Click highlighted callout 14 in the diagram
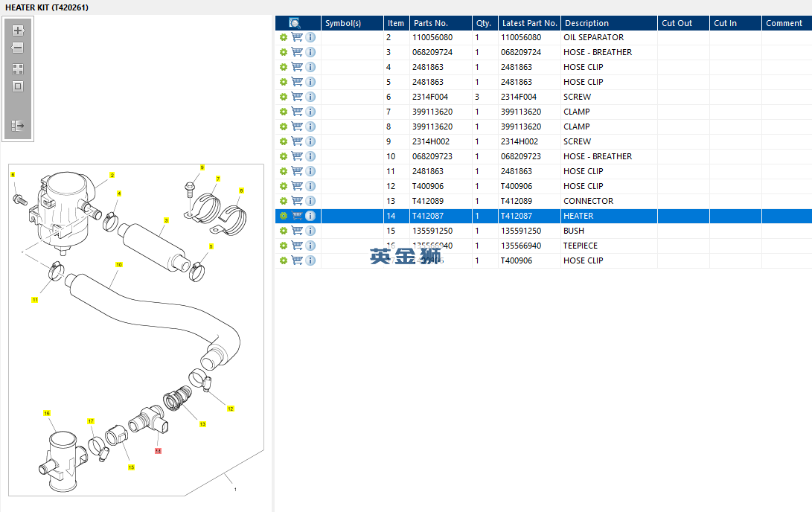This screenshot has height=512, width=812. 158,451
